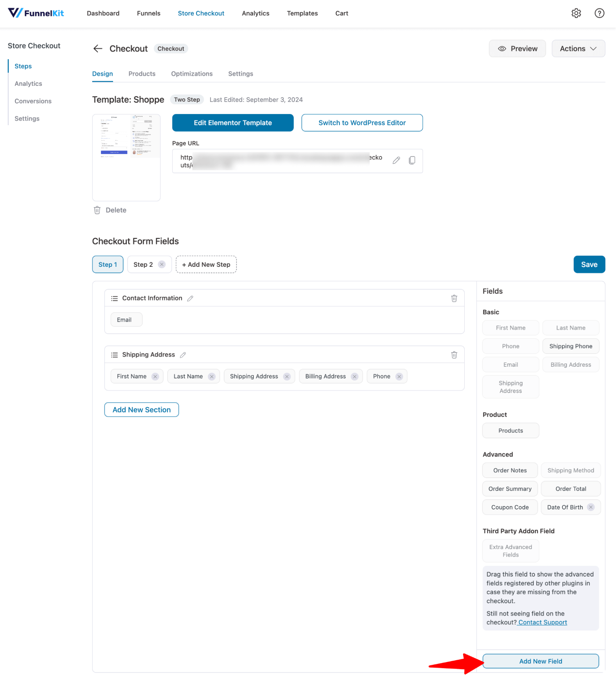
Task: Click Switch to WordPress Editor button
Action: pyautogui.click(x=362, y=123)
